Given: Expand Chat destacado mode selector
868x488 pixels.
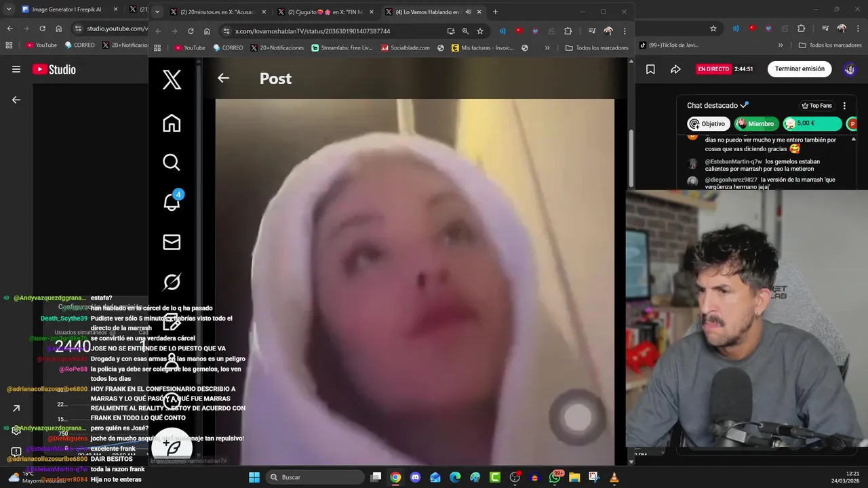Looking at the screenshot, I should [717, 106].
